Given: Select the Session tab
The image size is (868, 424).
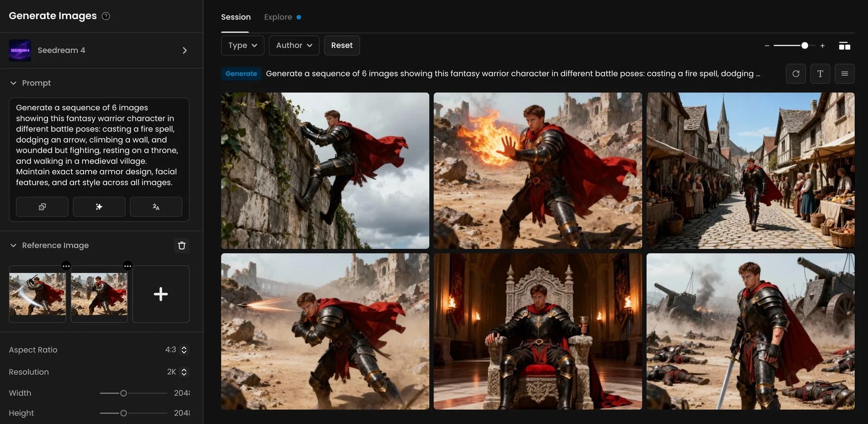Looking at the screenshot, I should click(x=236, y=17).
